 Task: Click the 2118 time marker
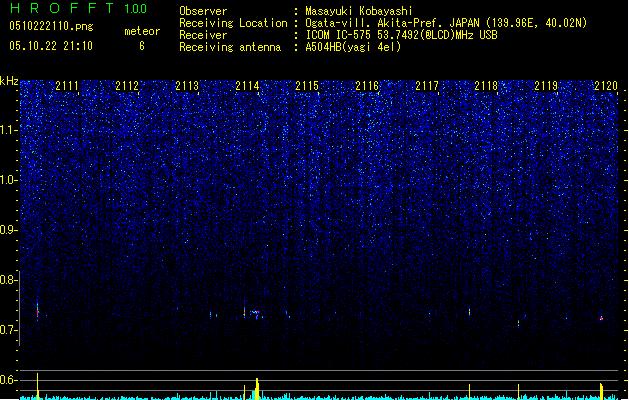click(x=486, y=86)
